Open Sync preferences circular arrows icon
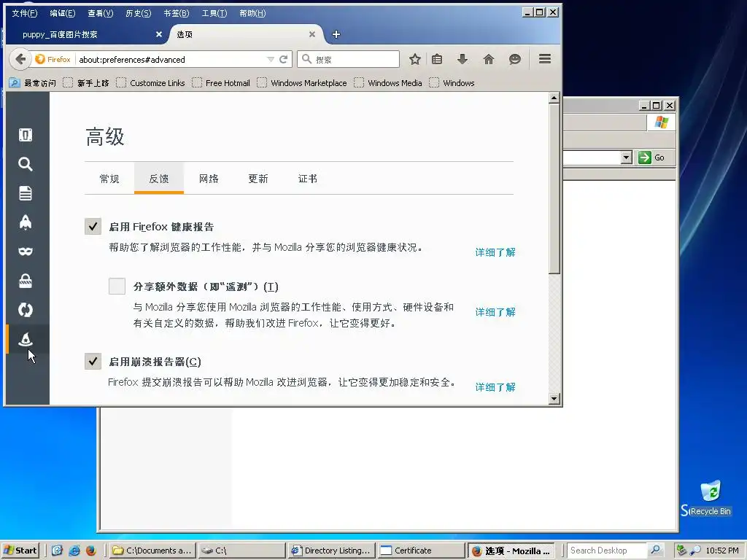This screenshot has width=747, height=560. pos(26,310)
